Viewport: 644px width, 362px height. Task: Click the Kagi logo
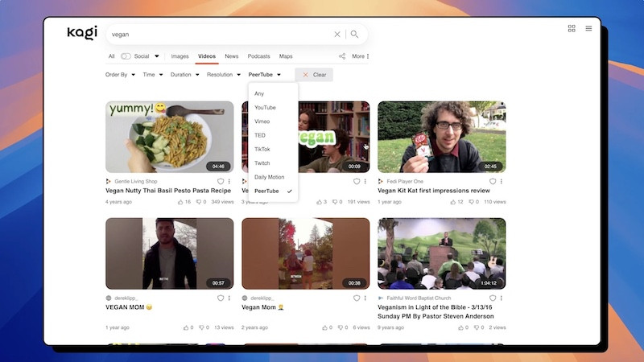coord(82,33)
